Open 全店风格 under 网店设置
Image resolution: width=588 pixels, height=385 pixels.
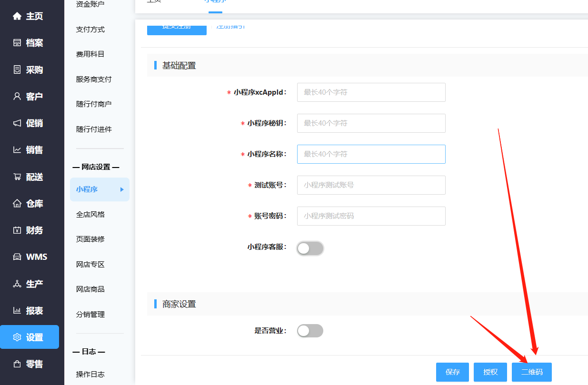[x=90, y=215]
